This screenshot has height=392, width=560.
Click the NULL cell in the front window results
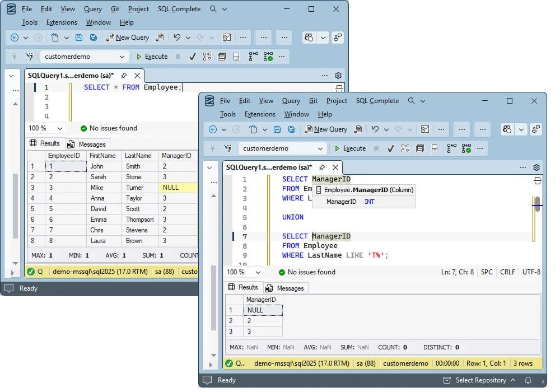pos(263,310)
